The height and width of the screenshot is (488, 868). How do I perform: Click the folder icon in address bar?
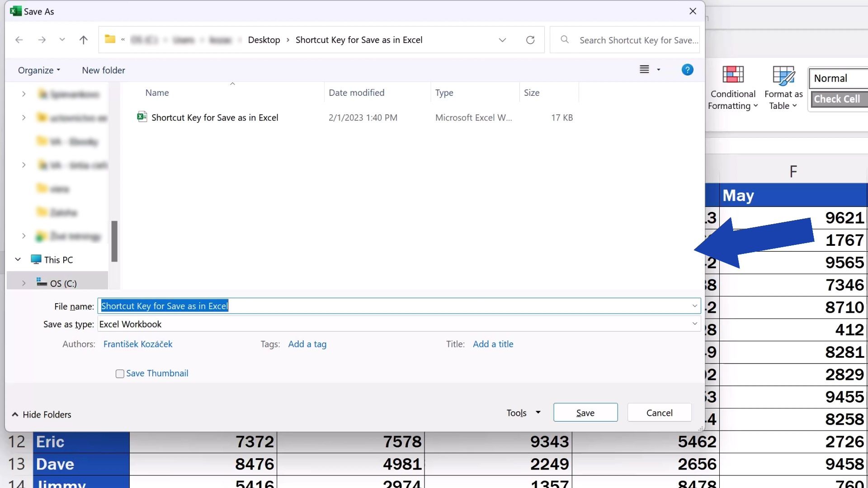coord(110,39)
